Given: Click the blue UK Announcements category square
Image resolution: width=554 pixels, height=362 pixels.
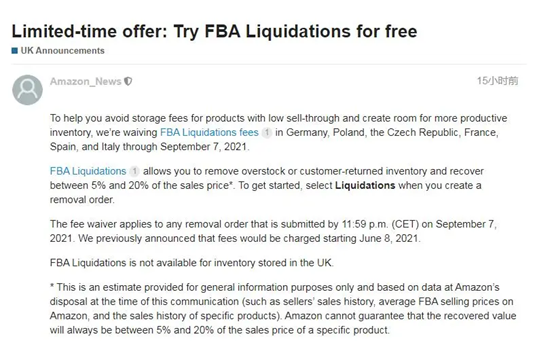Looking at the screenshot, I should tap(14, 51).
